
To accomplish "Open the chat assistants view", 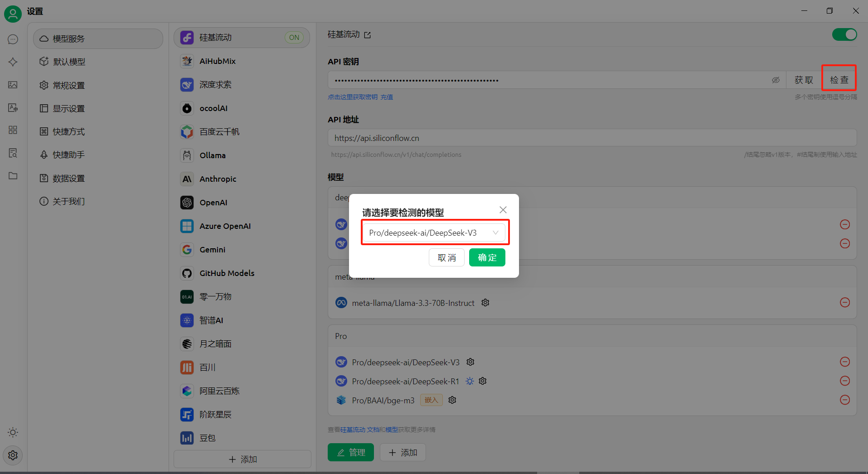I will tap(13, 39).
